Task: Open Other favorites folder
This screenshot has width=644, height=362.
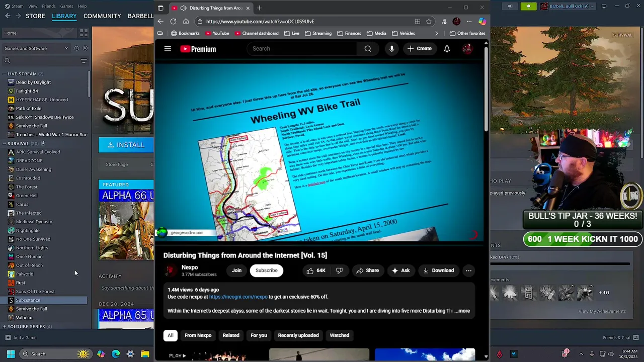Action: coord(467,33)
